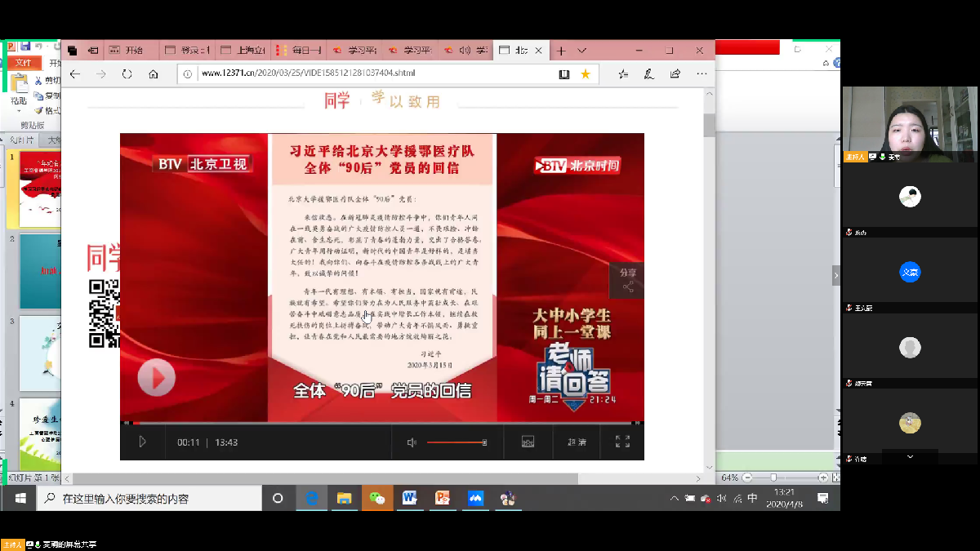Play the video with small play control

click(x=142, y=442)
